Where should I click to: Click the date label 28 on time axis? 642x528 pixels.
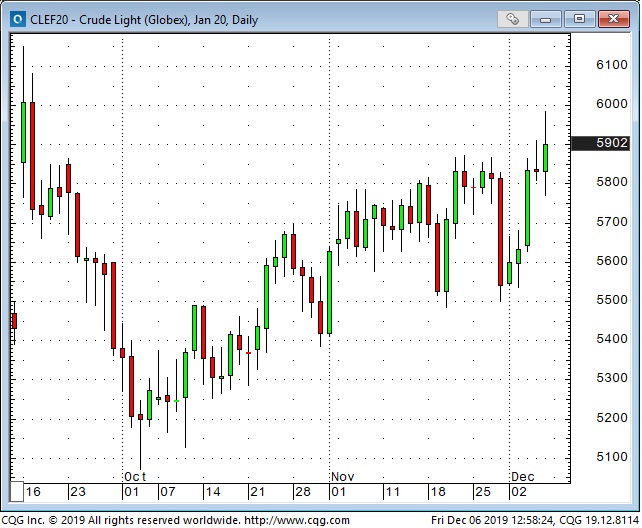point(303,492)
